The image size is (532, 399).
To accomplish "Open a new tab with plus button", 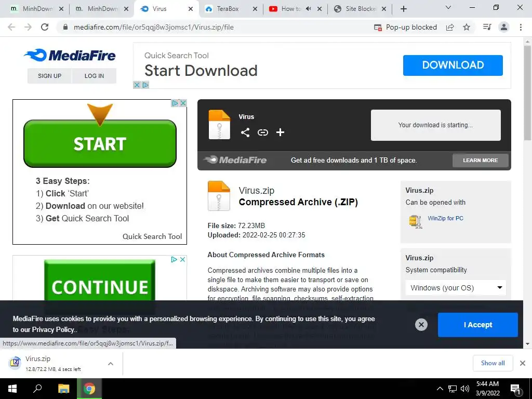I will [x=403, y=9].
